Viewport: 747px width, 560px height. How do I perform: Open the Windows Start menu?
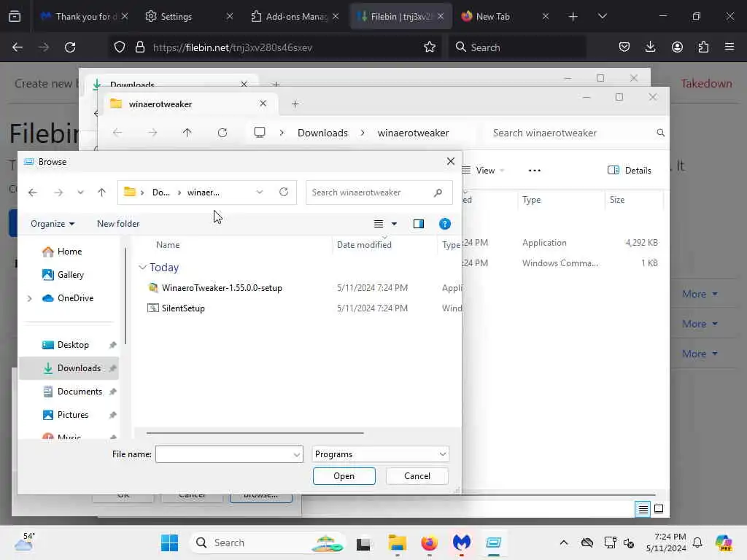[x=169, y=542]
